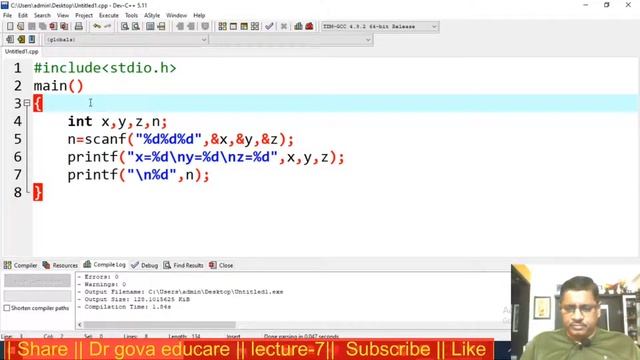Switch to the Find Results tab
Image resolution: width=640 pixels, height=360 pixels.
click(183, 265)
